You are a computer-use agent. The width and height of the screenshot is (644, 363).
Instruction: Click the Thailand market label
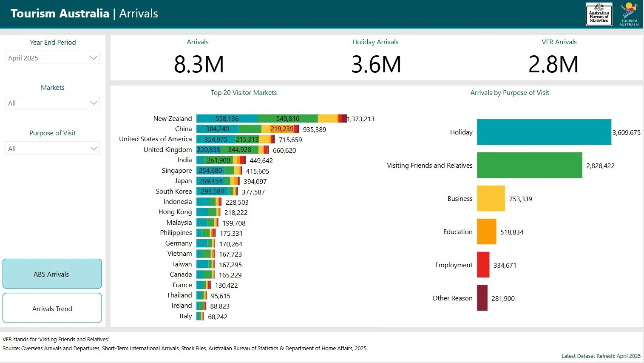pyautogui.click(x=179, y=295)
